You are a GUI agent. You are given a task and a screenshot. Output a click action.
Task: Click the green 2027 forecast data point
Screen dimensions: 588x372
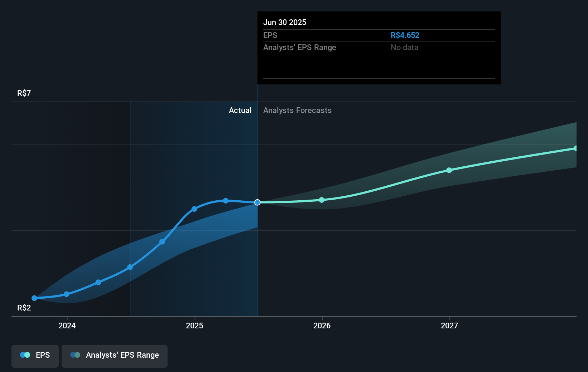449,170
